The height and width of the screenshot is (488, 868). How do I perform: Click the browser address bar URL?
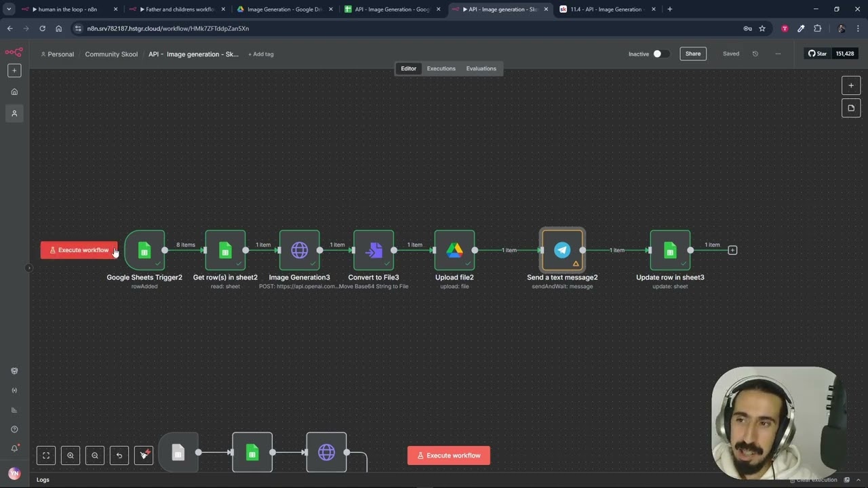pos(168,28)
